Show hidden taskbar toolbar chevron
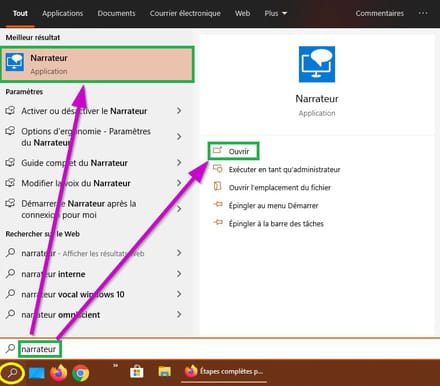This screenshot has width=440, height=386. [x=115, y=366]
